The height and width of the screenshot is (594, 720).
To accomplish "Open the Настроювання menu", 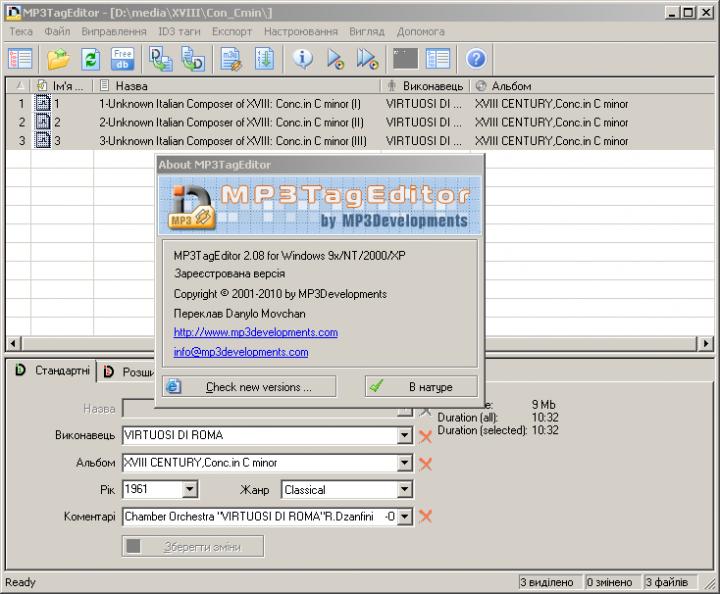I will pyautogui.click(x=302, y=31).
